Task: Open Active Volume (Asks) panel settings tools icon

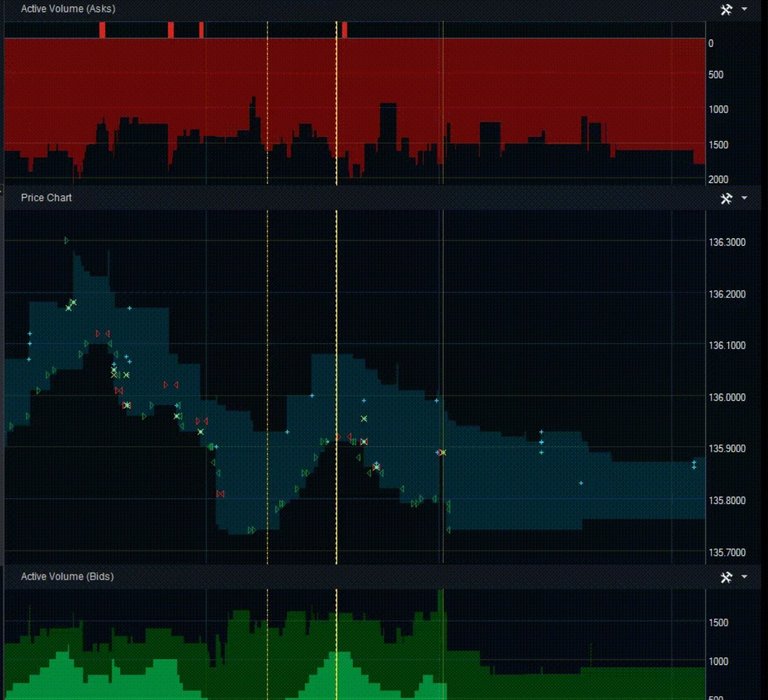Action: pos(726,9)
